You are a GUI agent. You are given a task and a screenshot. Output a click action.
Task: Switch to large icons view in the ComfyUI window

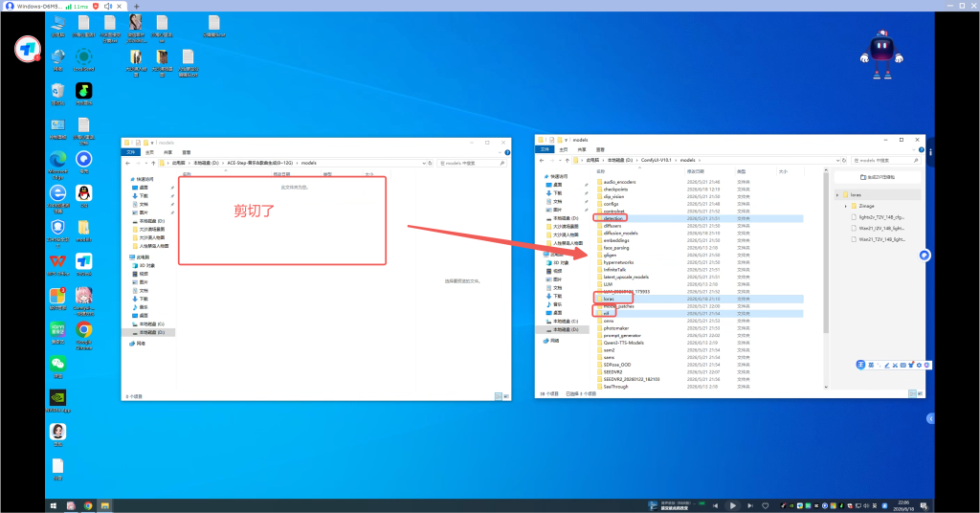pyautogui.click(x=920, y=393)
